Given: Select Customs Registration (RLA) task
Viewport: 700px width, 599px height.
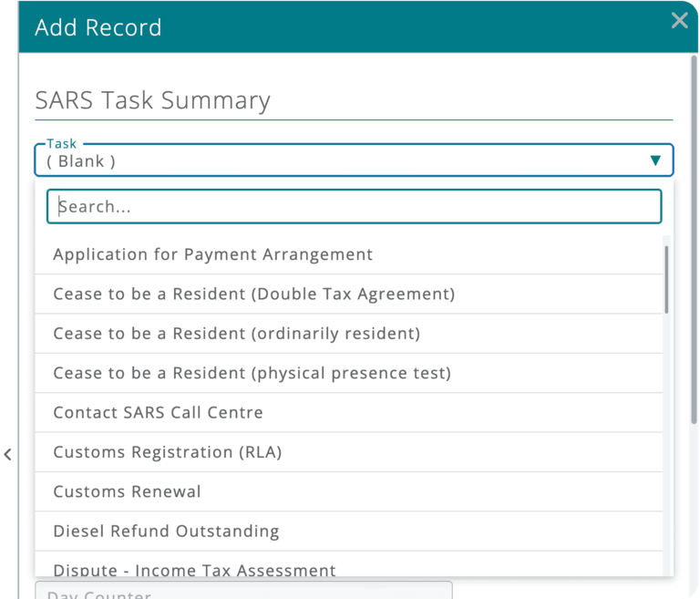Looking at the screenshot, I should click(x=167, y=452).
